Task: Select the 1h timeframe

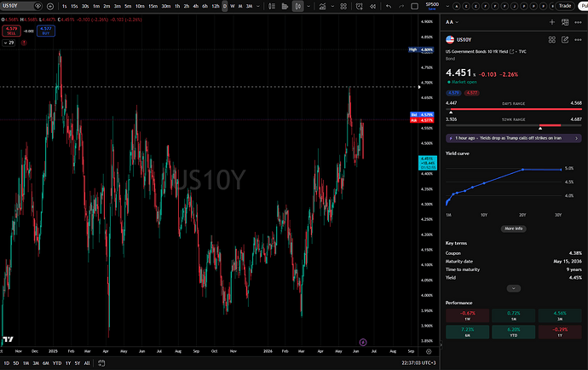Action: coord(177,6)
